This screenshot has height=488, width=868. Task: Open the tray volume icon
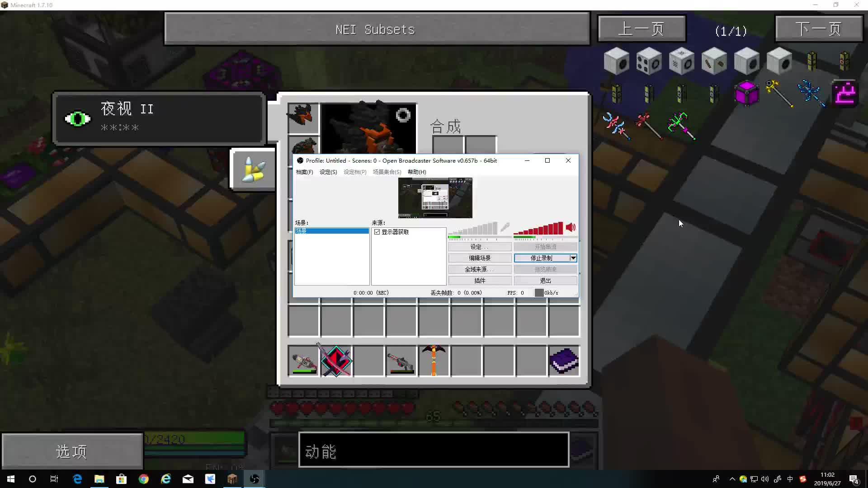(765, 479)
